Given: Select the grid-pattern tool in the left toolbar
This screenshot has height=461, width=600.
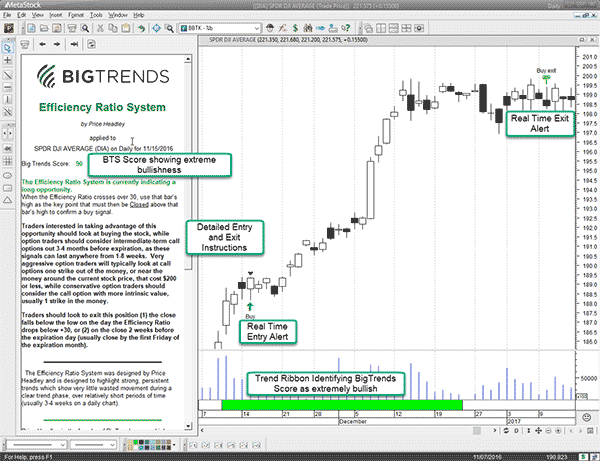Looking at the screenshot, I should coord(7,161).
